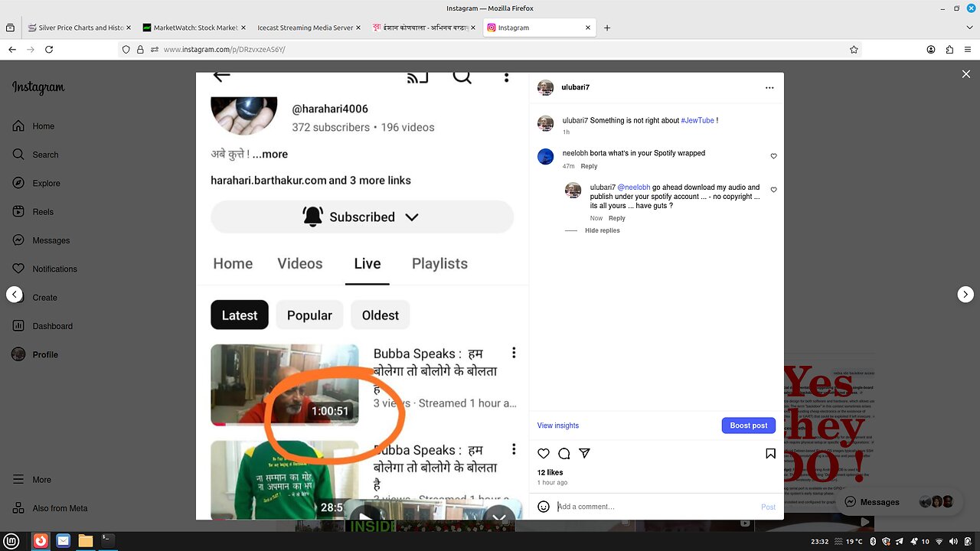Select Videos tab in post image

point(300,263)
